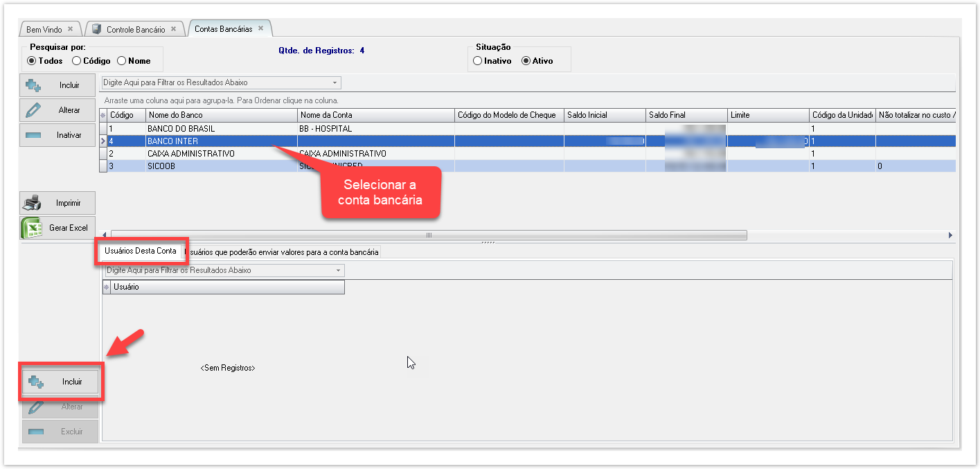Open the Usuários Desta Conta tab
Screen dimensions: 980x469
click(141, 251)
